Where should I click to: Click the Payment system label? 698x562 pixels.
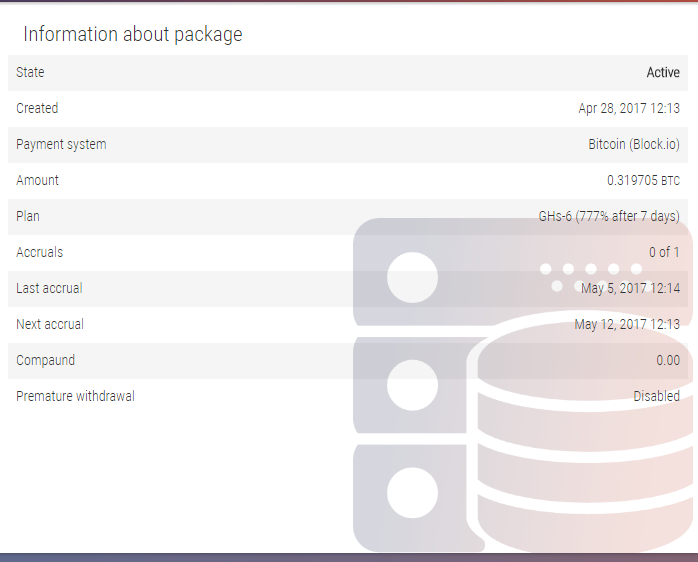tap(61, 145)
